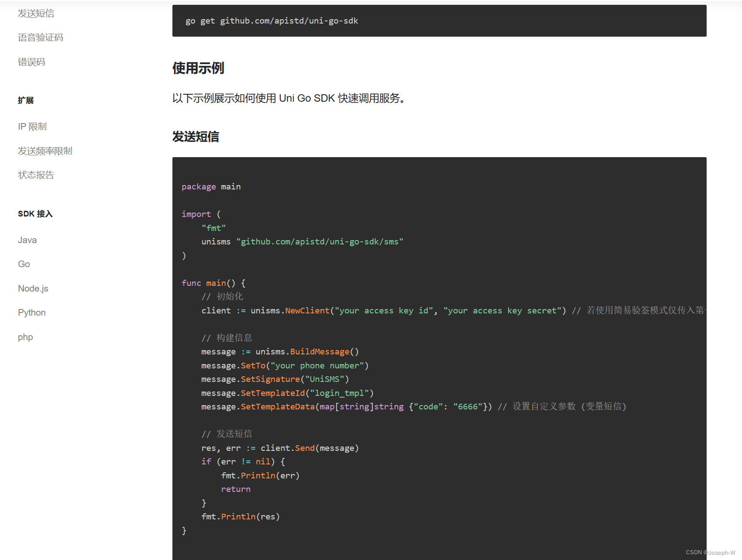Click the '// 构建信息' comment
742x560 pixels.
pyautogui.click(x=227, y=338)
